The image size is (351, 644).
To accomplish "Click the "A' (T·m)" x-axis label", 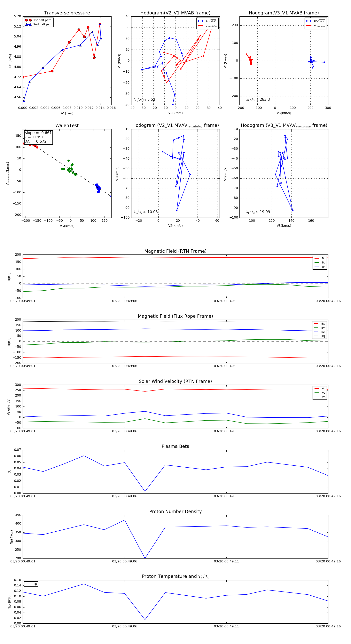I will pyautogui.click(x=67, y=113).
